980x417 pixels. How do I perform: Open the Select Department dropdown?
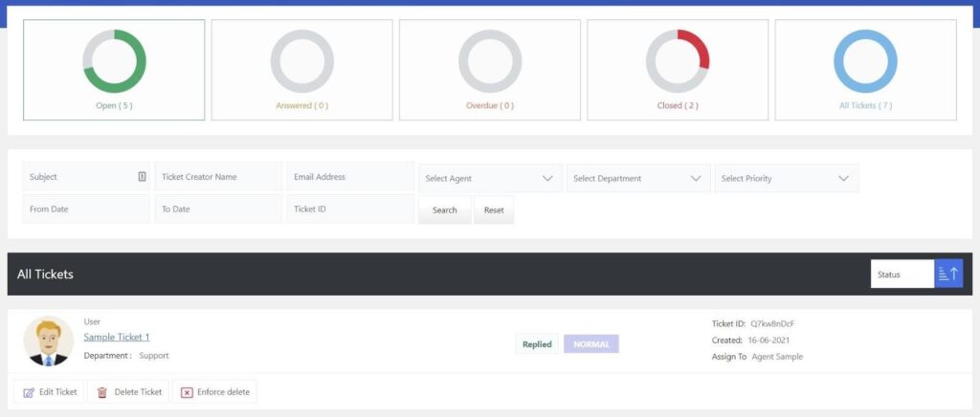pos(638,179)
